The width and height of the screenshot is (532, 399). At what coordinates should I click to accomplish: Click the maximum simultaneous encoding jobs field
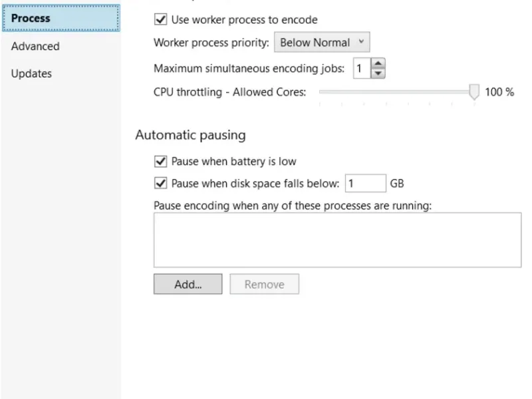point(360,68)
